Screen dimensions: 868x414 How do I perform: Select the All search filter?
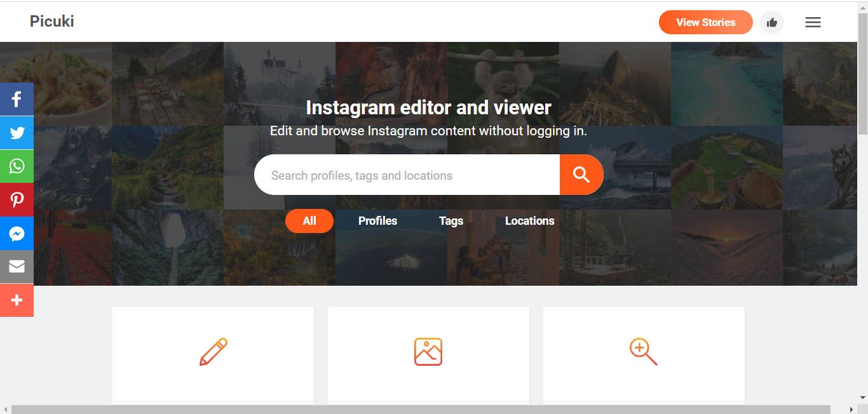[309, 221]
